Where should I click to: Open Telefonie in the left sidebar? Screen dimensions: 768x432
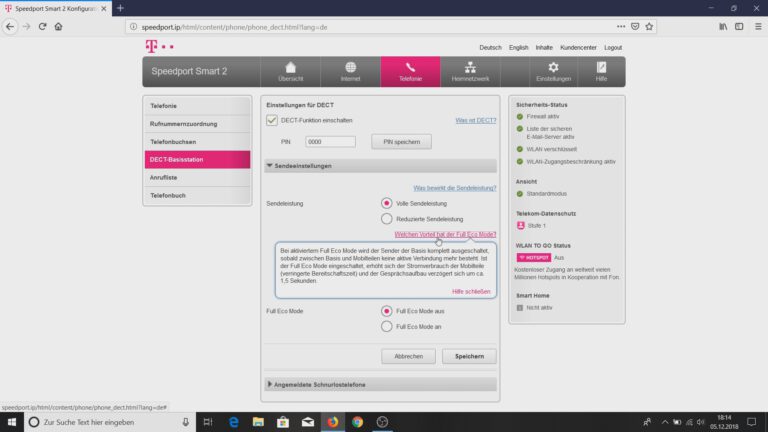(x=197, y=106)
